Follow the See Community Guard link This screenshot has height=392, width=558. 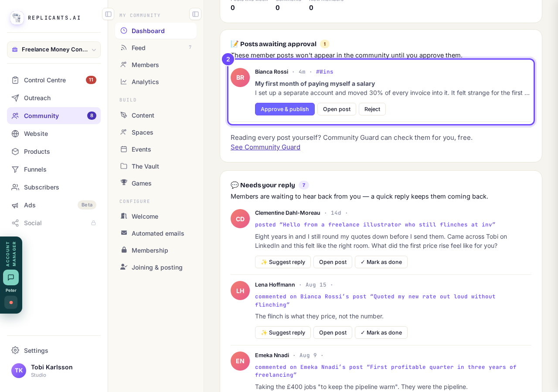coord(265,147)
